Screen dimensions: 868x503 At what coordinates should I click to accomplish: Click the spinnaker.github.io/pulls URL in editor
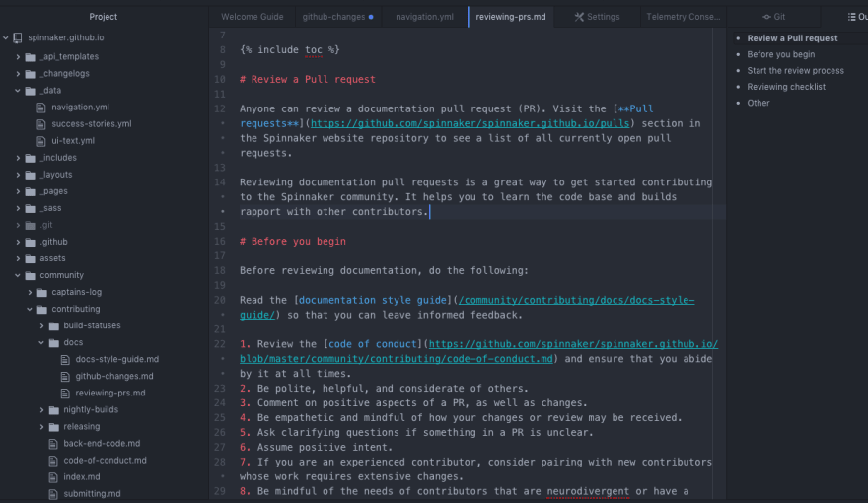(x=470, y=123)
